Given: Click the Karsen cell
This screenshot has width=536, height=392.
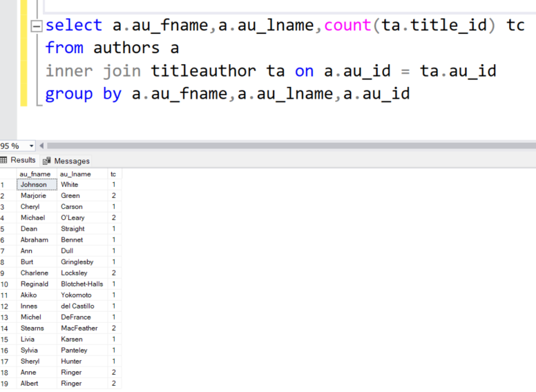Looking at the screenshot, I should pos(82,339).
